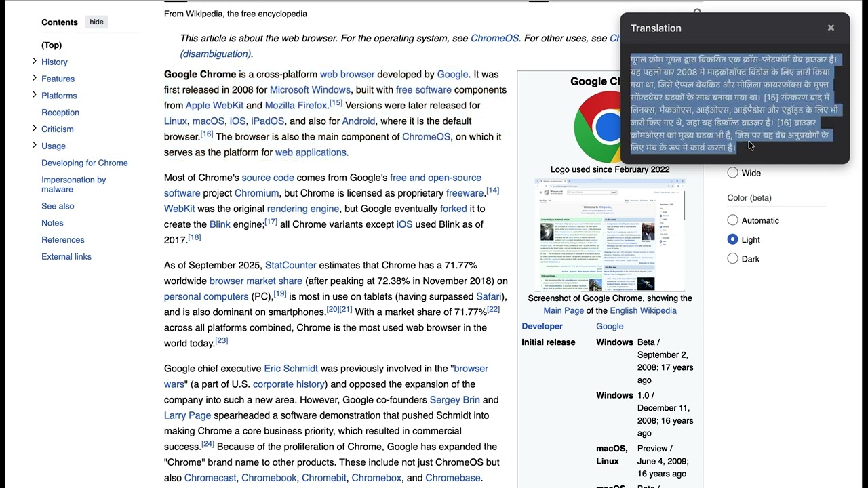Screen dimensions: 868x488
Task: Hide the Contents sidebar
Action: pyautogui.click(x=97, y=22)
